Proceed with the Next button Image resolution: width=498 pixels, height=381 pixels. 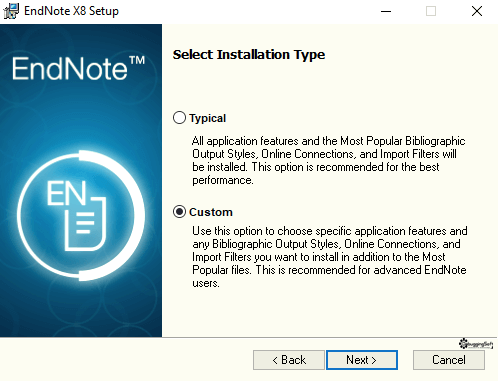362,360
